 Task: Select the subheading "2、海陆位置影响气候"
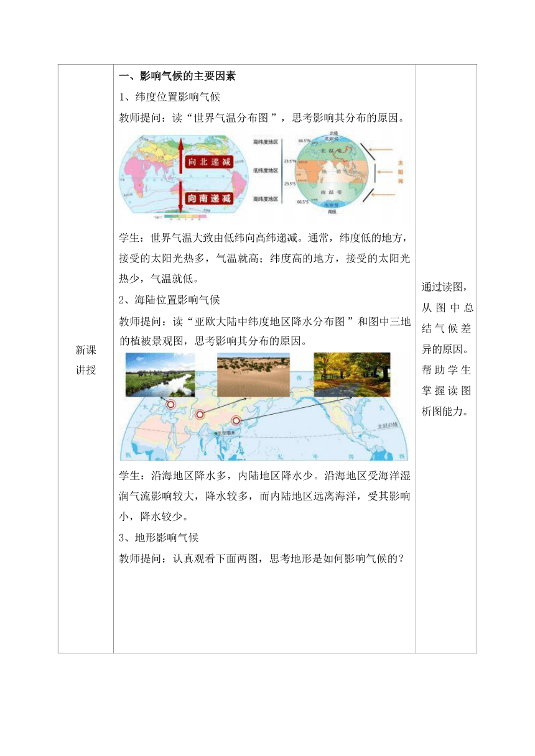click(x=169, y=300)
